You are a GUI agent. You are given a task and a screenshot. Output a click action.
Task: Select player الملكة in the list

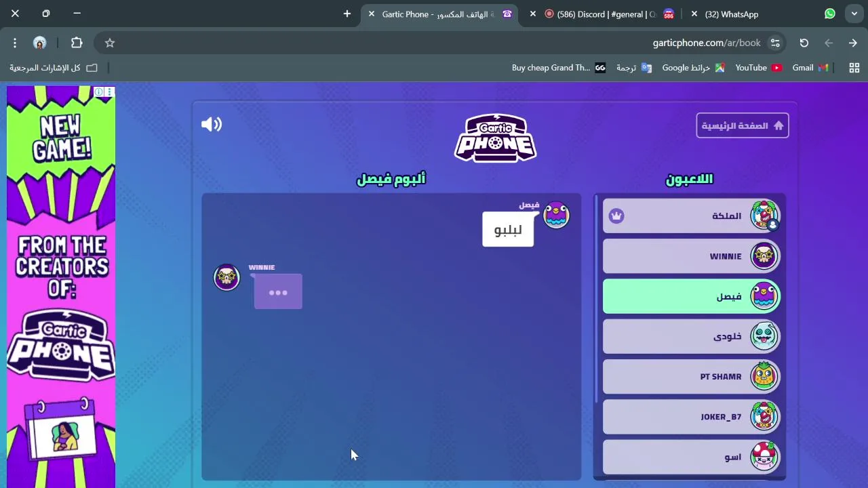click(x=692, y=216)
